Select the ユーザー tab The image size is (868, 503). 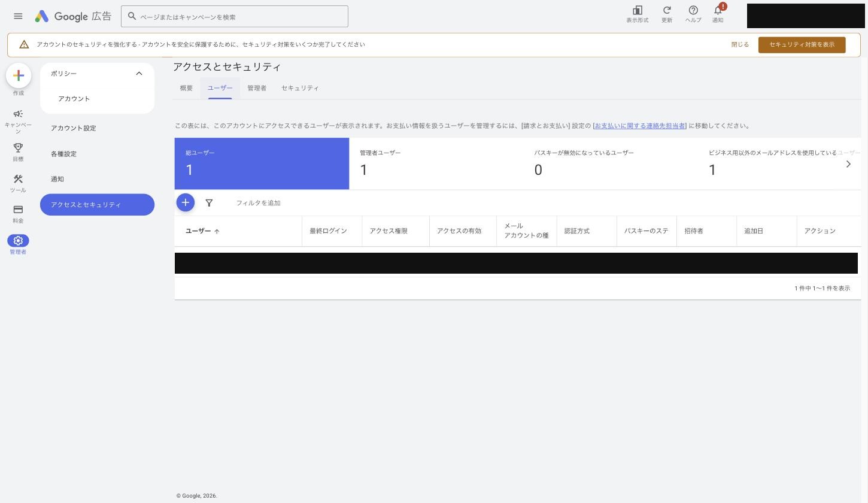pos(220,88)
